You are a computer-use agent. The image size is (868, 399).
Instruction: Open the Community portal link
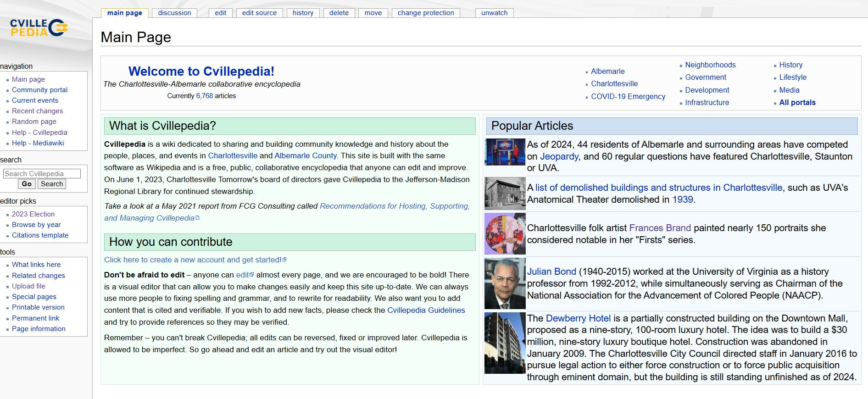click(x=39, y=90)
